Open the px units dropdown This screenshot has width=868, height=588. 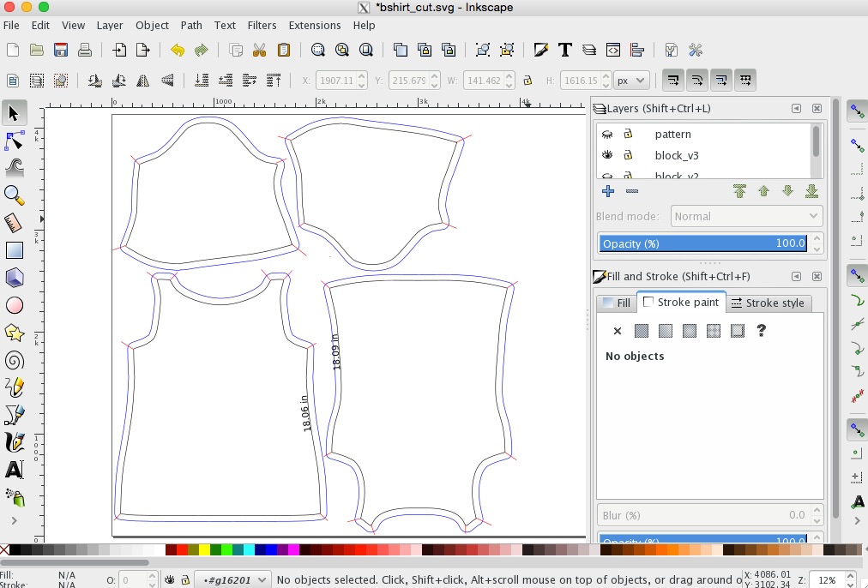click(631, 81)
